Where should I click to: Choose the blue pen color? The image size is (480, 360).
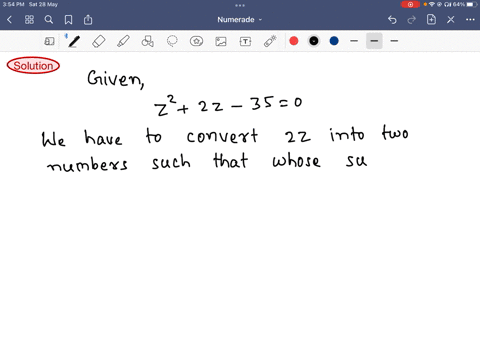[x=334, y=41]
